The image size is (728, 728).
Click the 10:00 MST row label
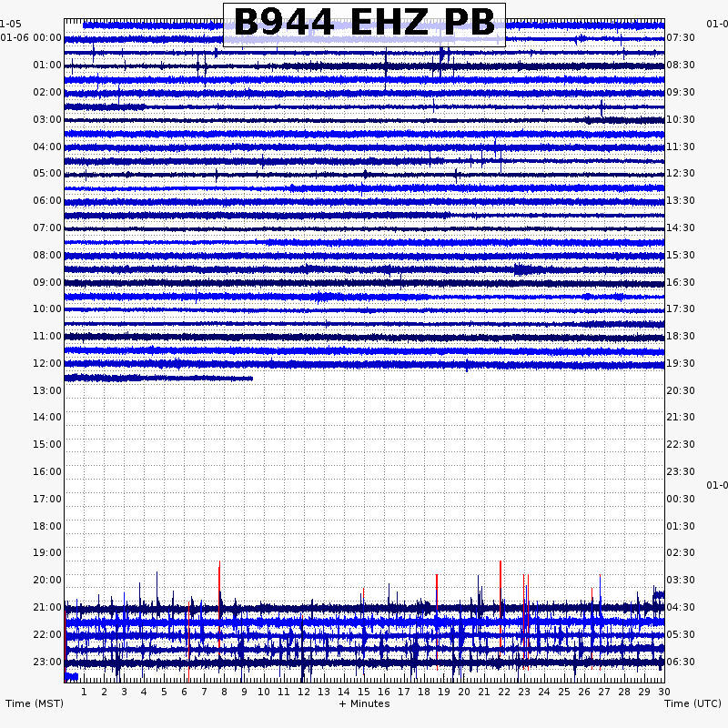point(47,308)
